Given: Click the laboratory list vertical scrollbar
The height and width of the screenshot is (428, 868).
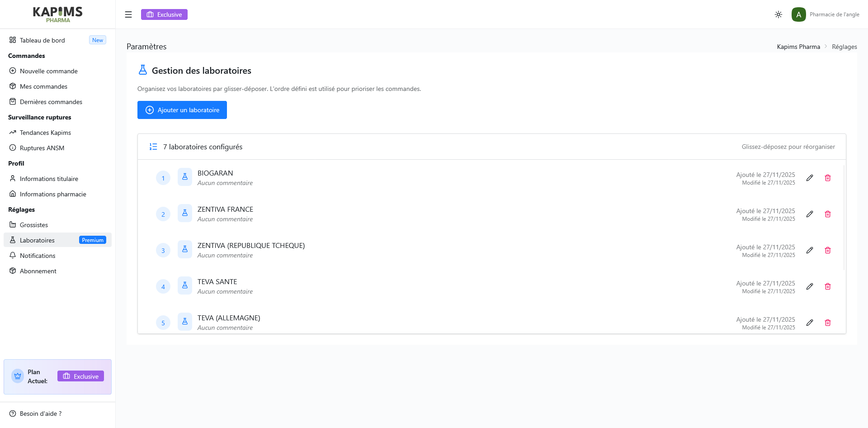Looking at the screenshot, I should click(x=844, y=217).
